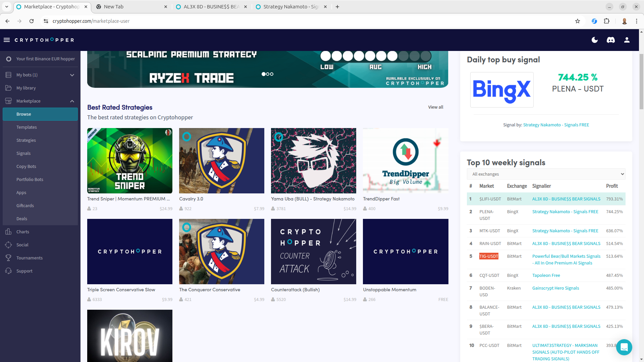Viewport: 644px width, 362px height.
Task: Click the Support headset icon
Action: click(8, 271)
